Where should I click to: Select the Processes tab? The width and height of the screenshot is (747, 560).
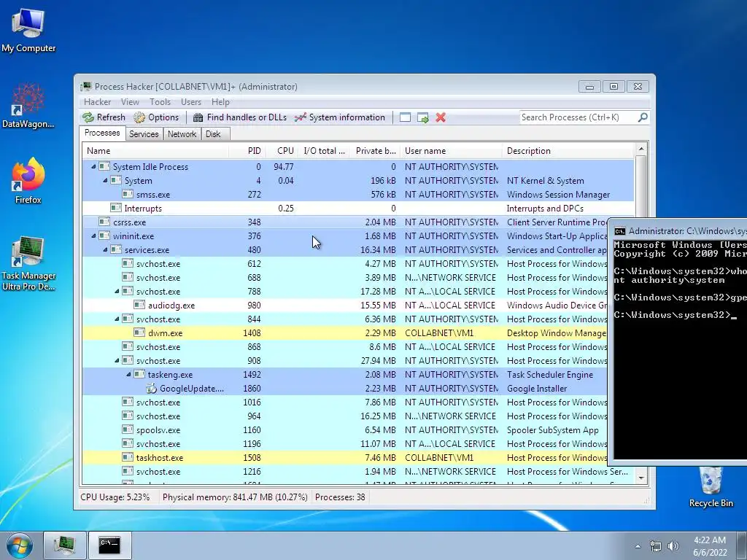point(102,133)
